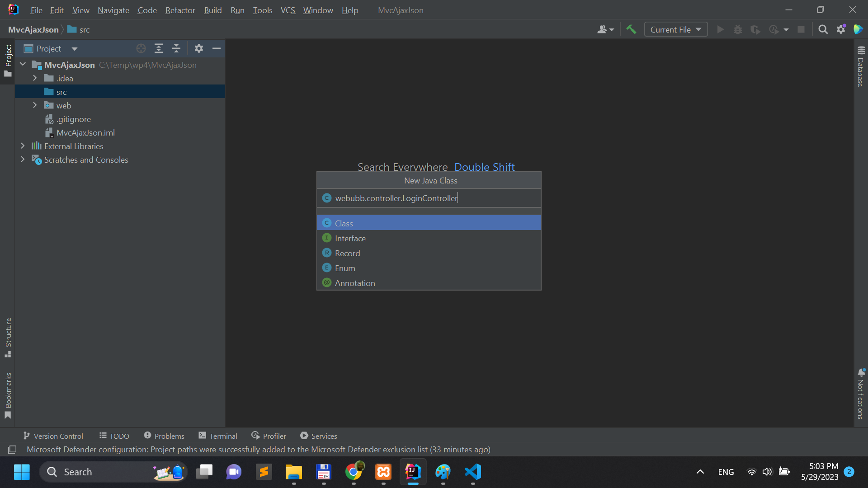Click the ENG language indicator
The width and height of the screenshot is (868, 488).
726,472
